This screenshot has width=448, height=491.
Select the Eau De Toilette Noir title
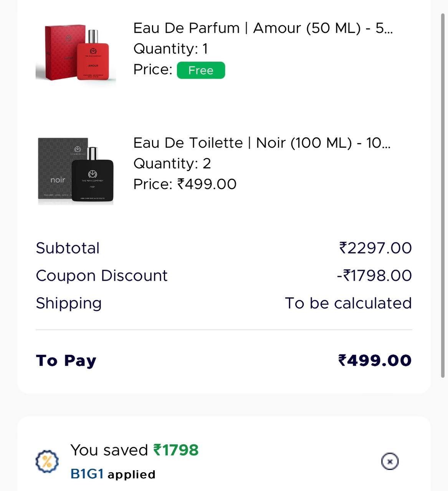(262, 143)
